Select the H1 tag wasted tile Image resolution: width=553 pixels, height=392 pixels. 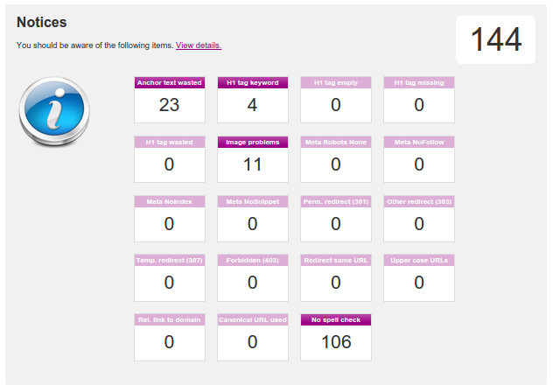click(170, 159)
